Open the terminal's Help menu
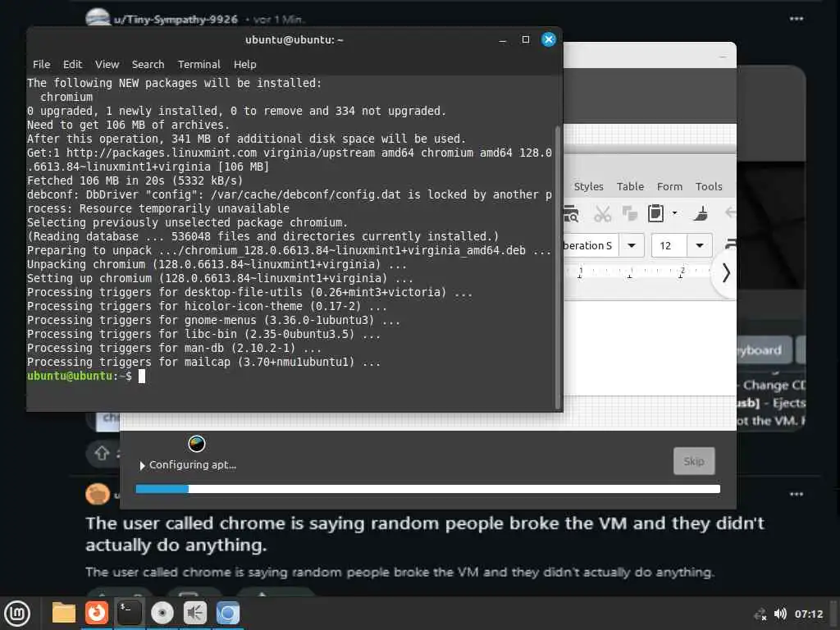The image size is (840, 630). [244, 64]
